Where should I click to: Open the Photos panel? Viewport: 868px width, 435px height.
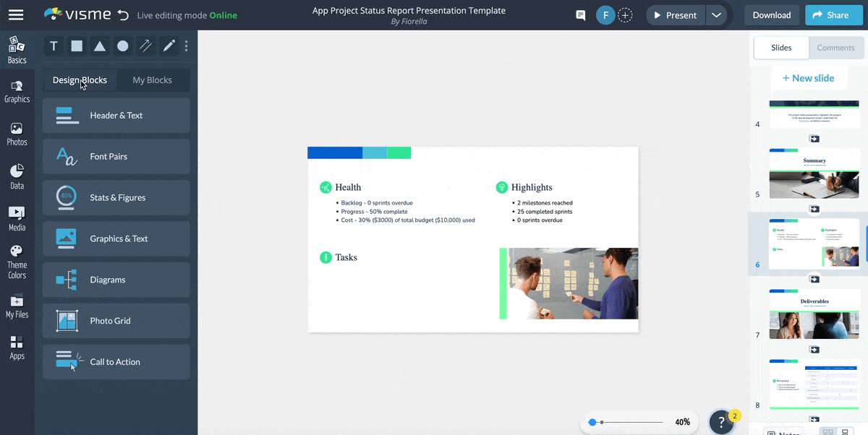point(17,133)
